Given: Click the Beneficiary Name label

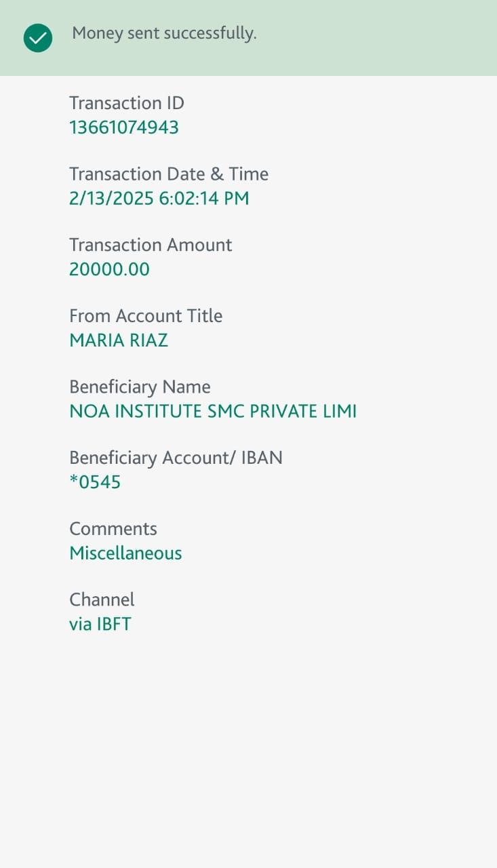Looking at the screenshot, I should 140,387.
